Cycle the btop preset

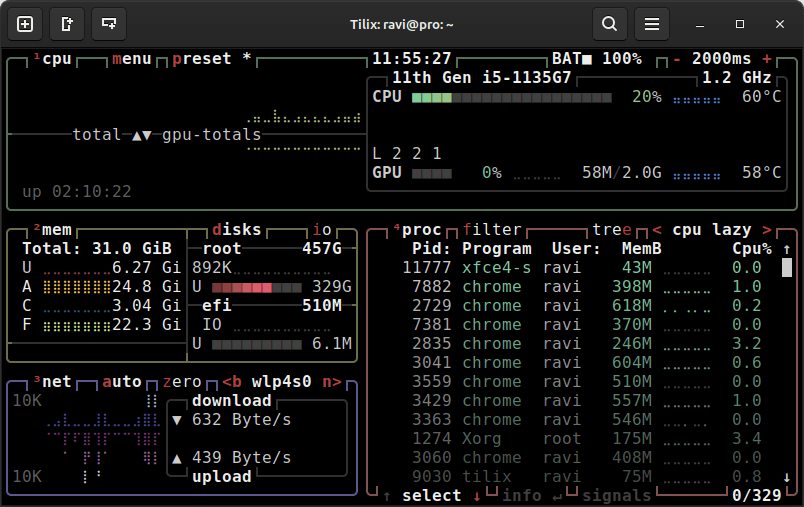point(202,59)
